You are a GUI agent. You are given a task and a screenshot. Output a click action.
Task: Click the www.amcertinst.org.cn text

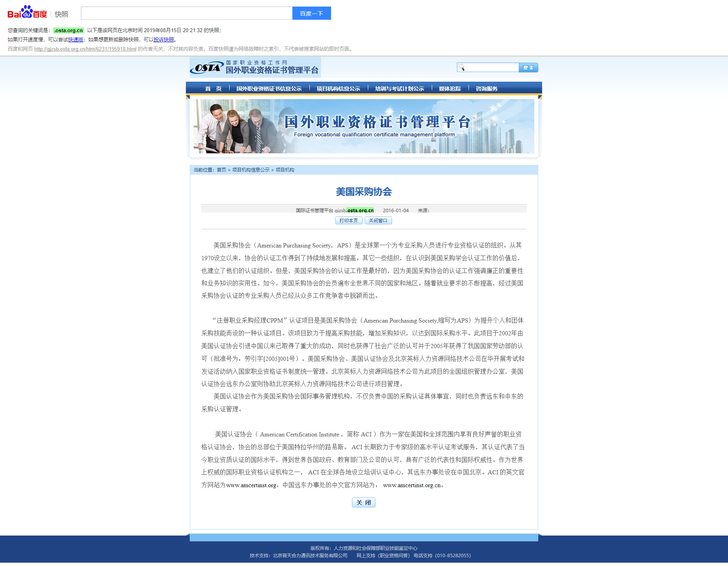tap(412, 485)
